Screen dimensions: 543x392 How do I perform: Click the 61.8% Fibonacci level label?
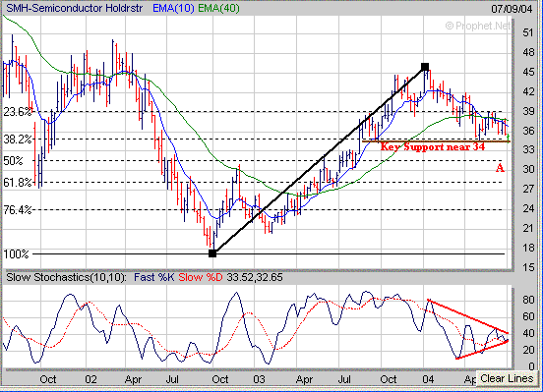pyautogui.click(x=17, y=183)
